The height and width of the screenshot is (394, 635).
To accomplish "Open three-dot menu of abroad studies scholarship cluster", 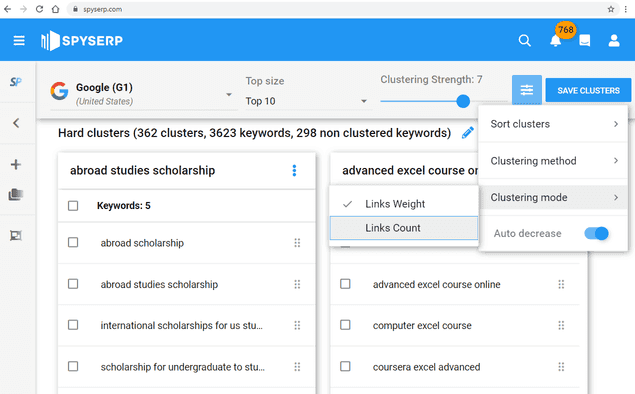I will (294, 170).
